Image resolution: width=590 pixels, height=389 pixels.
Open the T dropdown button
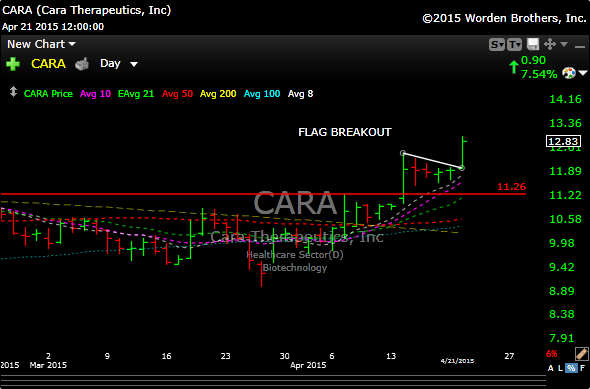[514, 45]
